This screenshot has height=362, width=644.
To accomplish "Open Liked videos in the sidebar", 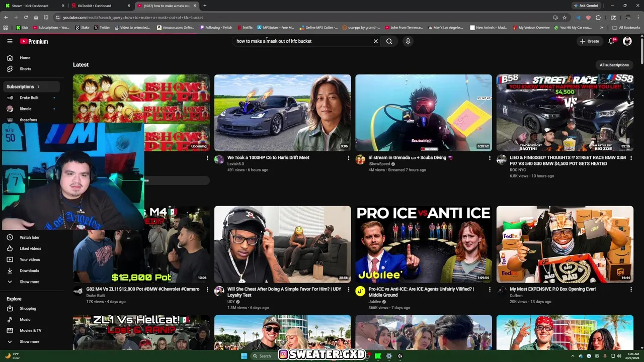I will 30,248.
